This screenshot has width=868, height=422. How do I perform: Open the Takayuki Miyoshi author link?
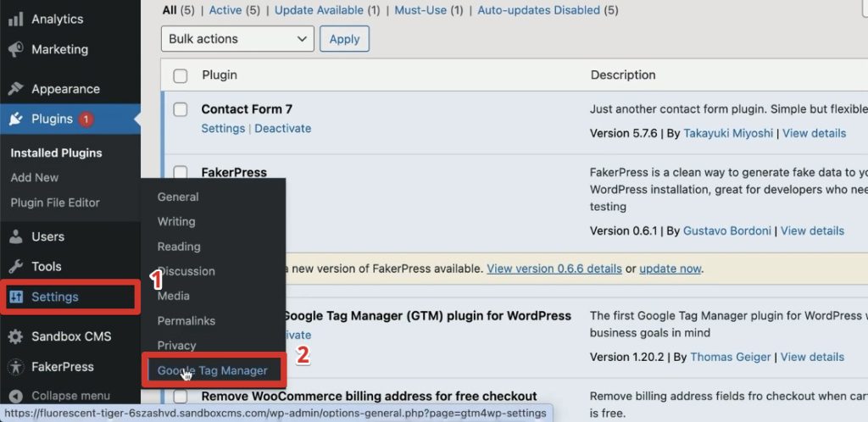click(729, 133)
